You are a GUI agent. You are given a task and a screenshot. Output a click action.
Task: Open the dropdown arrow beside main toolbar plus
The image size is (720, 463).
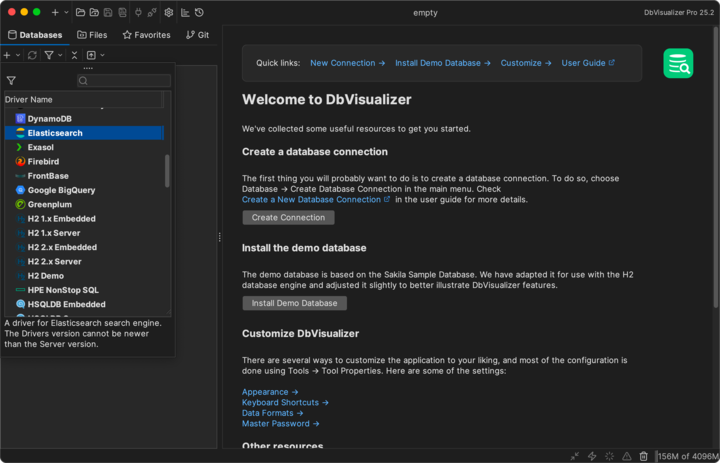(66, 12)
